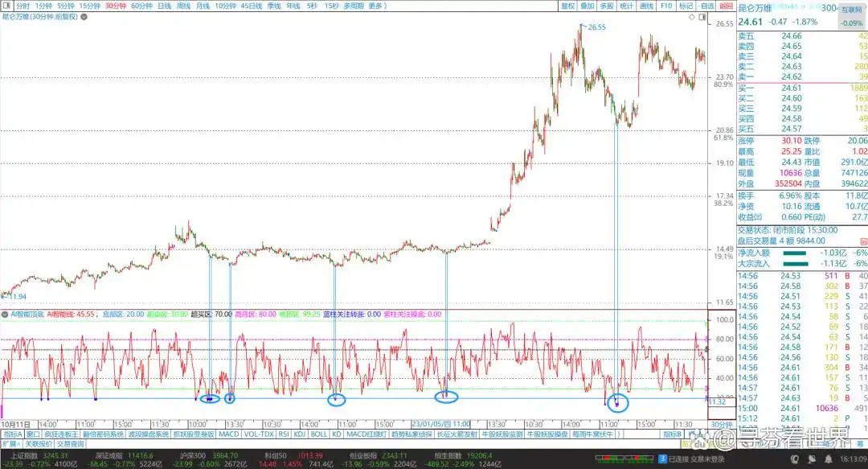Toggle 复权 price adjustment
Screen dimensions: 868x469
[x=567, y=6]
